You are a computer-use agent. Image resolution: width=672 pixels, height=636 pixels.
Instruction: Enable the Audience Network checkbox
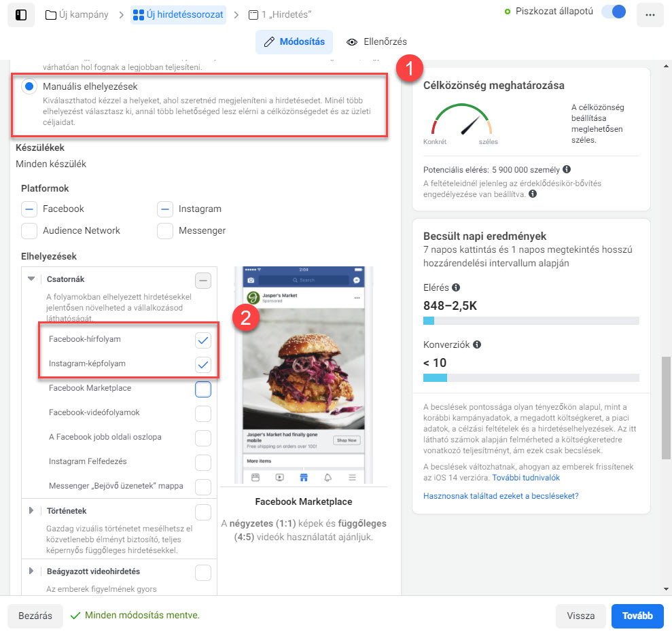click(x=29, y=230)
